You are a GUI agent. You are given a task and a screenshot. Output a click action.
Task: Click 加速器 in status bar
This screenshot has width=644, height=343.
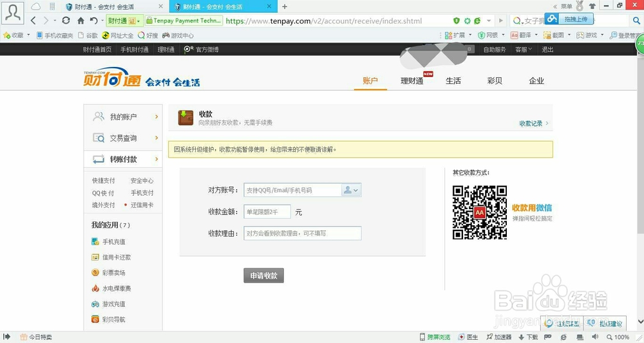(x=499, y=337)
